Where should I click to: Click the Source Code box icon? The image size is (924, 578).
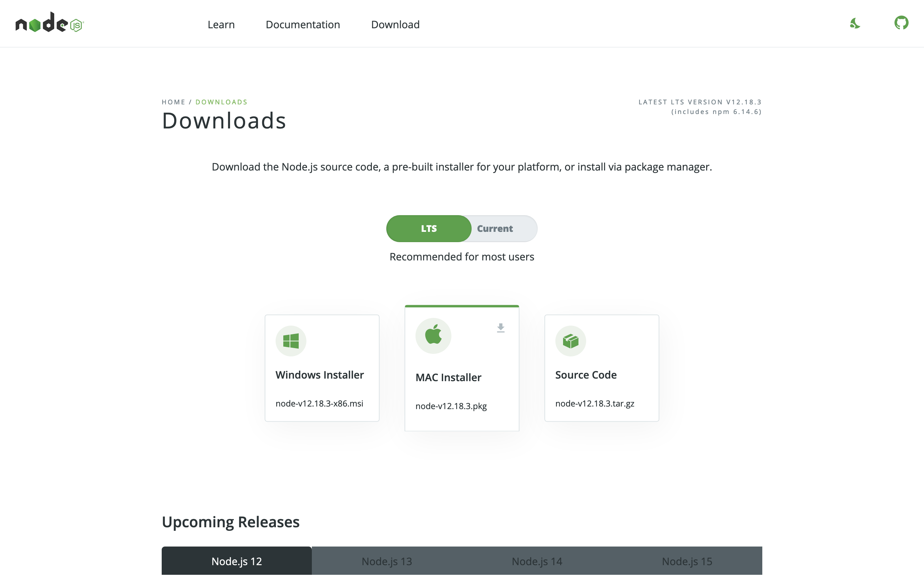coord(570,341)
